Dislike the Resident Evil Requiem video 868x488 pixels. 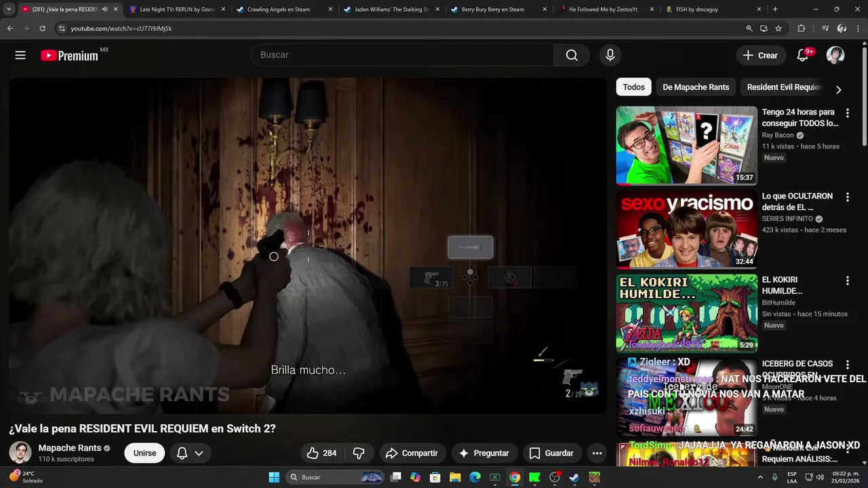click(359, 453)
